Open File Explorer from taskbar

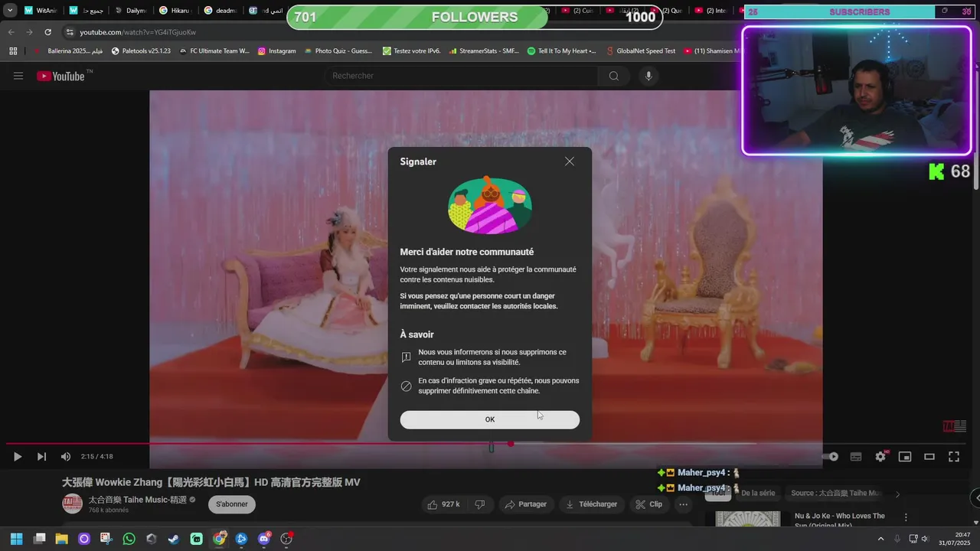[62, 539]
